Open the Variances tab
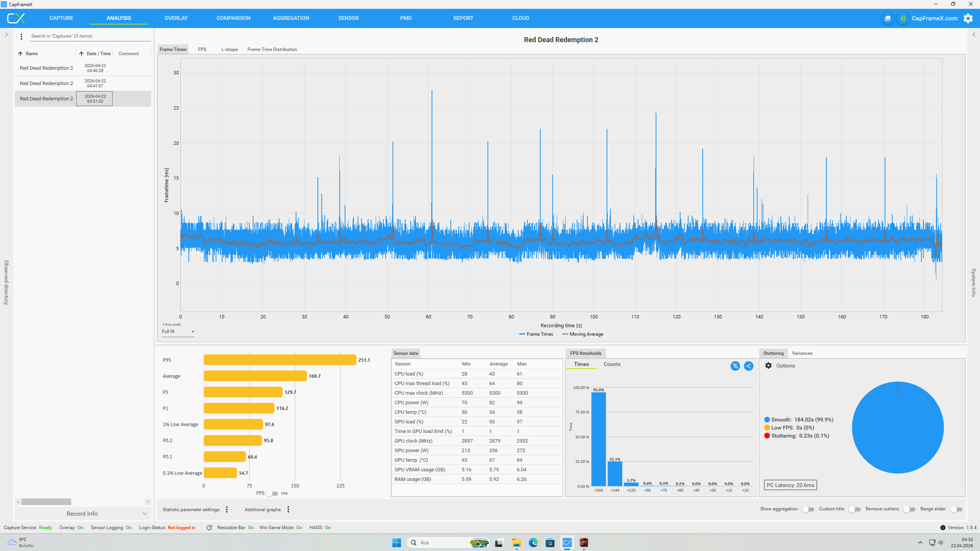This screenshot has width=980, height=551. (x=802, y=353)
